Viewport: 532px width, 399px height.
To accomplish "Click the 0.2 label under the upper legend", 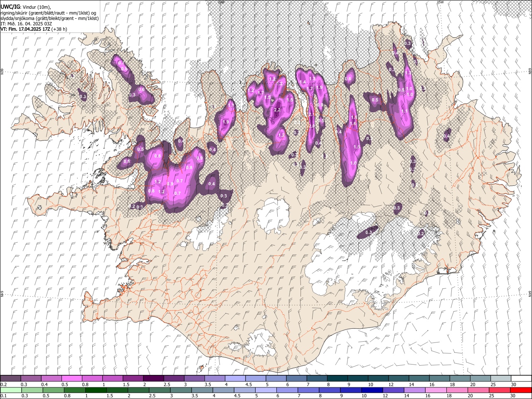I will [3, 384].
